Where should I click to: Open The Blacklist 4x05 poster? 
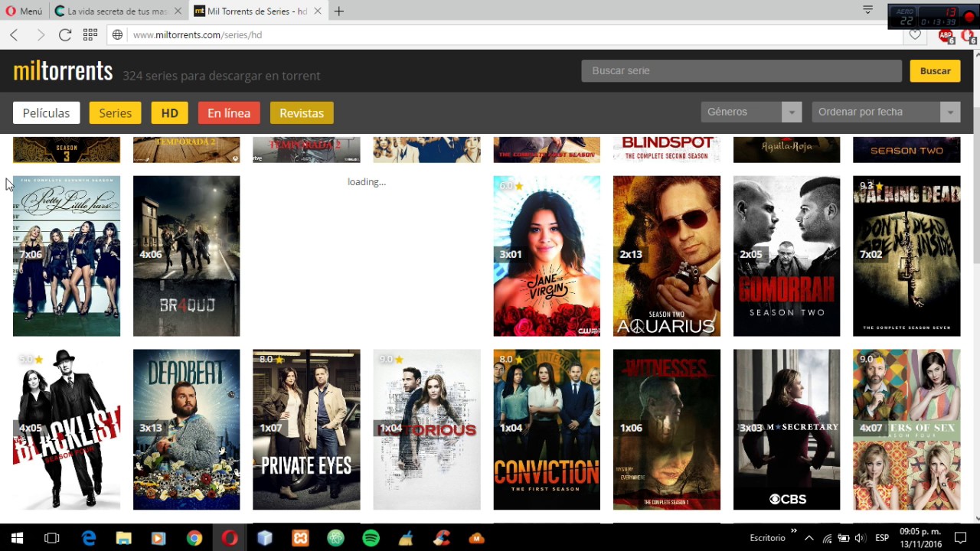(67, 429)
